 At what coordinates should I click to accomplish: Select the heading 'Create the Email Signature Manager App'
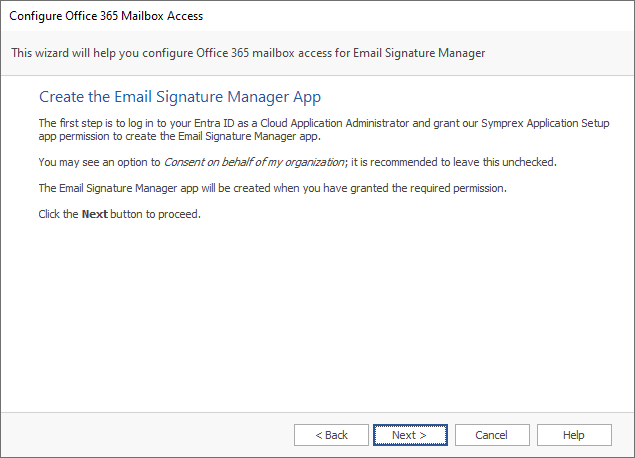pyautogui.click(x=180, y=97)
